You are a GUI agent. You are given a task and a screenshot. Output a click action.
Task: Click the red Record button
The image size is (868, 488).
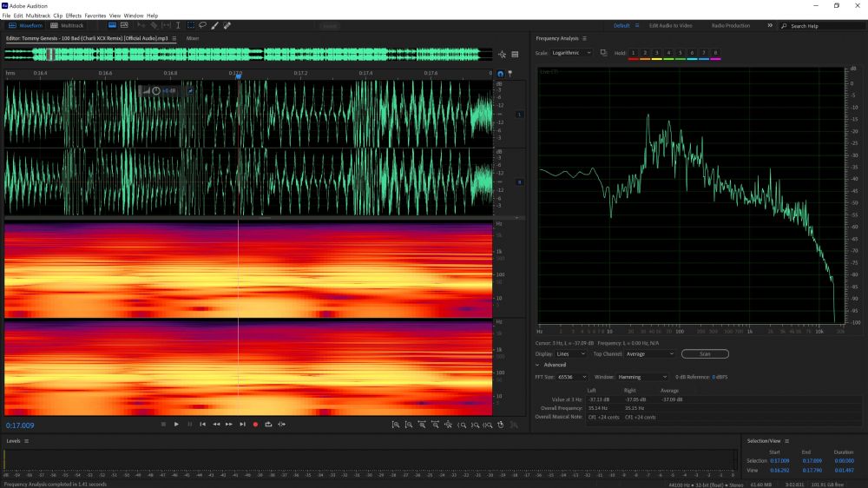[x=255, y=424]
